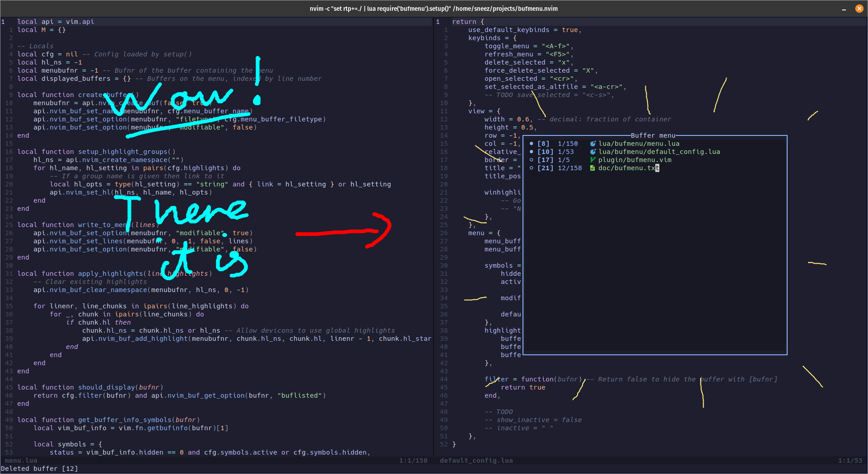Screen dimensions: 868x474
Task: Click the text file icon next to doc/bufmenu.txt
Action: pyautogui.click(x=593, y=168)
